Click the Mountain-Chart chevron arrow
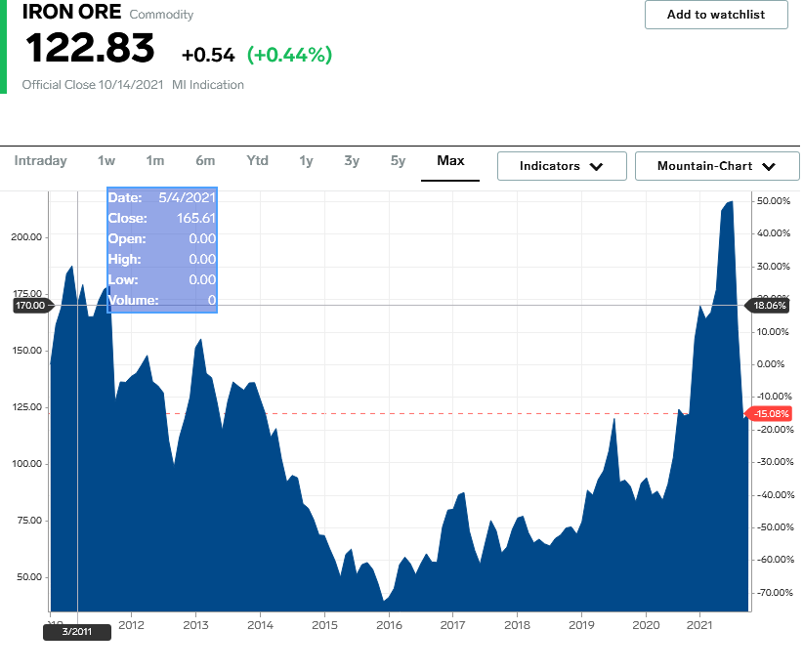Image resolution: width=803 pixels, height=672 pixels. 769,166
